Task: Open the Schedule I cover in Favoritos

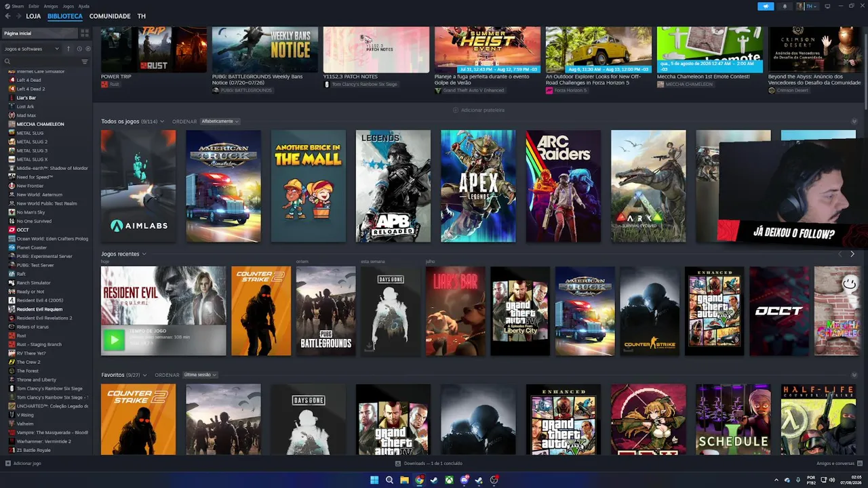Action: pos(733,420)
